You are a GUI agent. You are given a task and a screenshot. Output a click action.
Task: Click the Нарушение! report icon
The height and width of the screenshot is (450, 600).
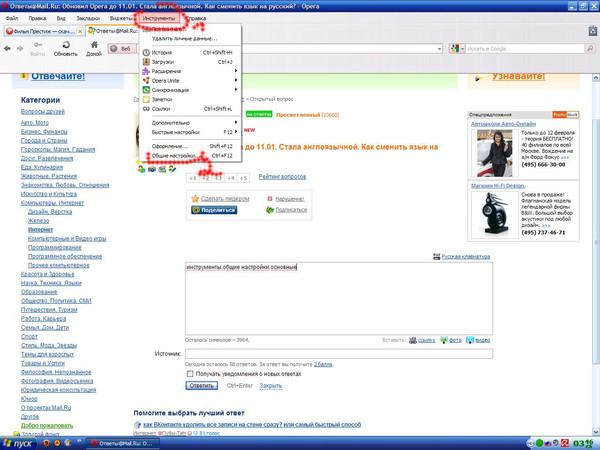[270, 199]
